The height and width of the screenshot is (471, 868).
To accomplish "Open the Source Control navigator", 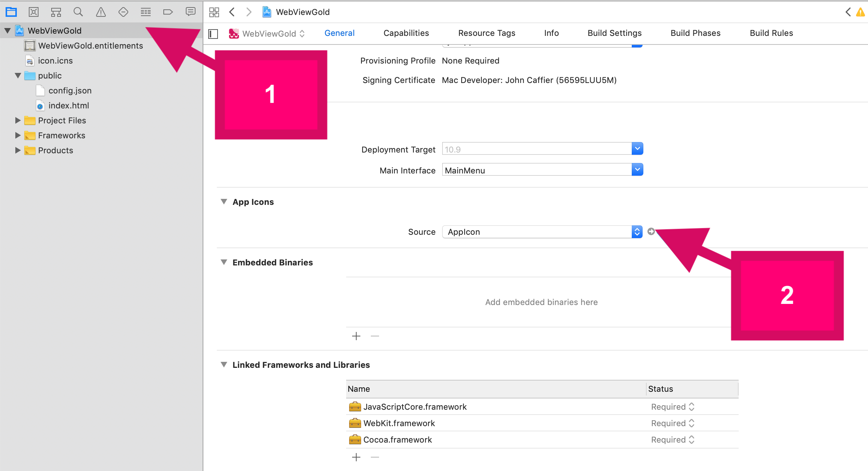I will 34,12.
